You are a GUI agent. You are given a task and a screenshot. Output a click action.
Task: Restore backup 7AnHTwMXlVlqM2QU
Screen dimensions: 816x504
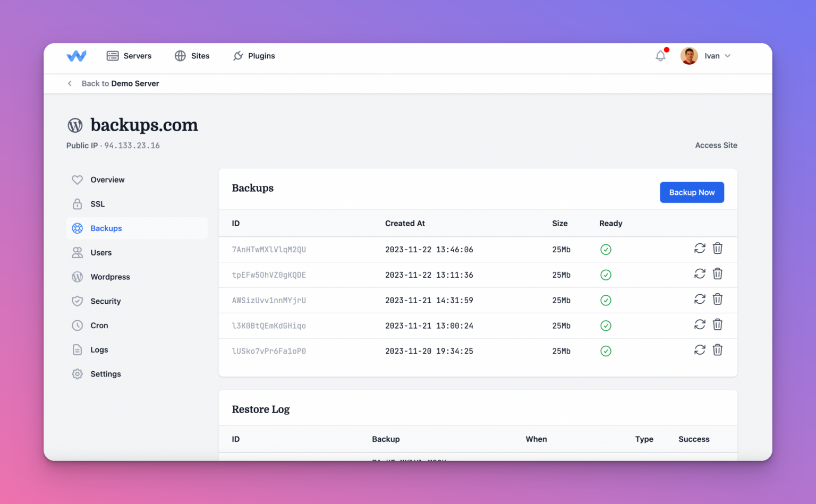coord(700,249)
